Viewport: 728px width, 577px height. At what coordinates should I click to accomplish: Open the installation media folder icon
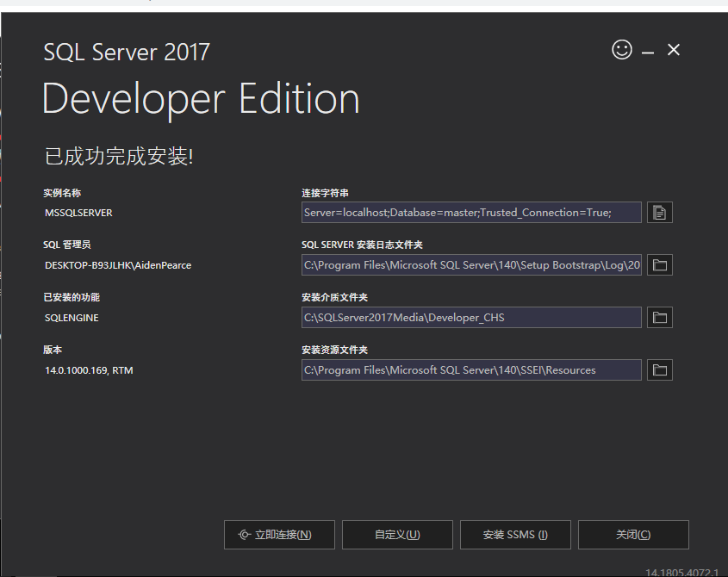click(x=660, y=318)
